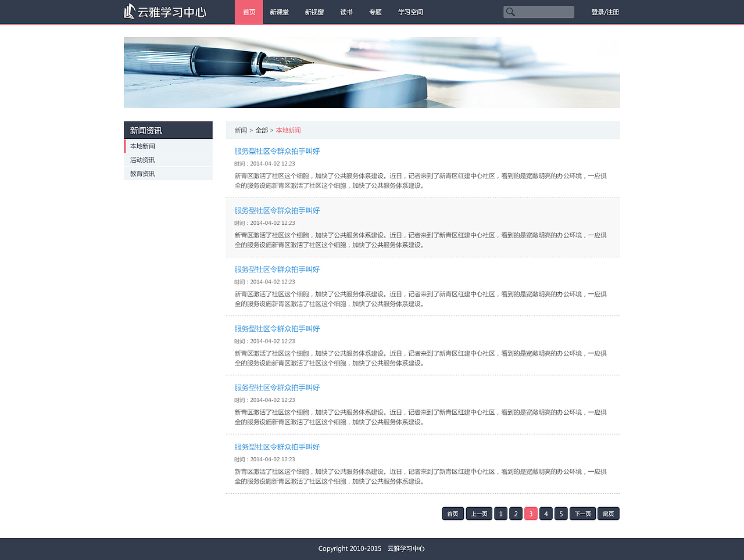The width and height of the screenshot is (744, 560).
Task: Open the 活动资讯 category
Action: (x=142, y=160)
